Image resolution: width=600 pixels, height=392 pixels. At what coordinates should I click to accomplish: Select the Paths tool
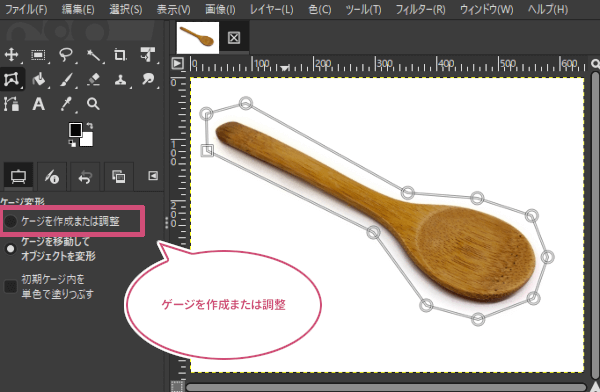tap(11, 104)
